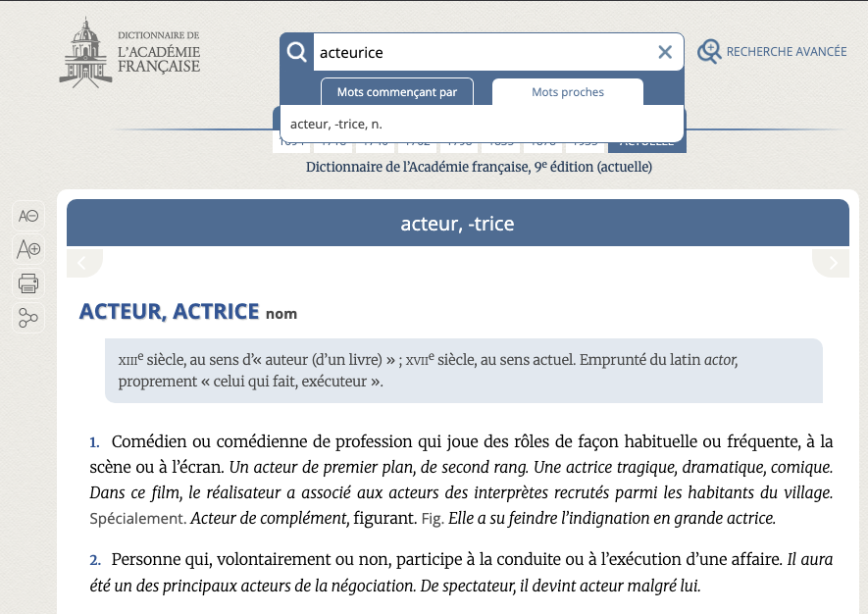Screen dimensions: 868x614
Task: Click the Académie française dome logo
Action: tap(85, 53)
